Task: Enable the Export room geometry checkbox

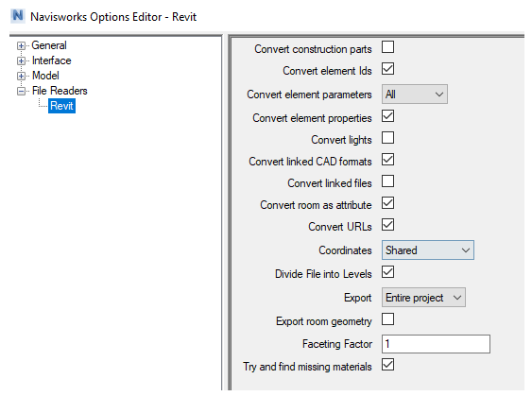Action: pyautogui.click(x=387, y=319)
